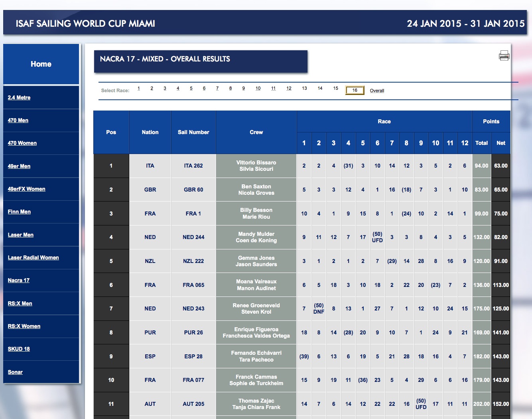Viewport: 532px width, 419px height.
Task: Open the RS:X Women class link
Action: 24,326
